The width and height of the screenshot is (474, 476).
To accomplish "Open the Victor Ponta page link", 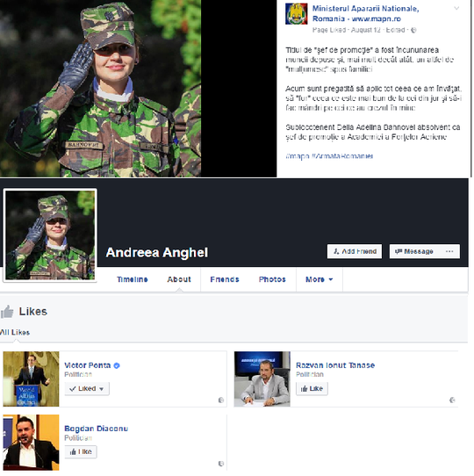I will pyautogui.click(x=88, y=365).
